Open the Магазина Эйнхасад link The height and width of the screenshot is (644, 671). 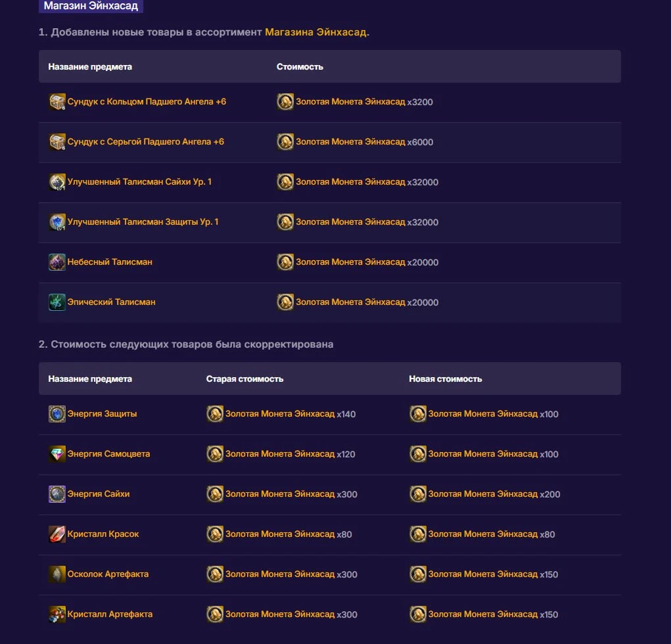(x=317, y=32)
